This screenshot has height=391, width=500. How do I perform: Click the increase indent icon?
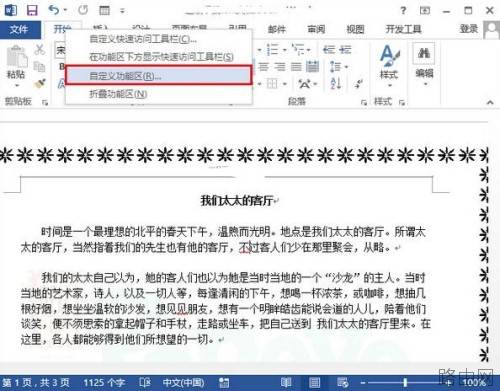pos(345,50)
